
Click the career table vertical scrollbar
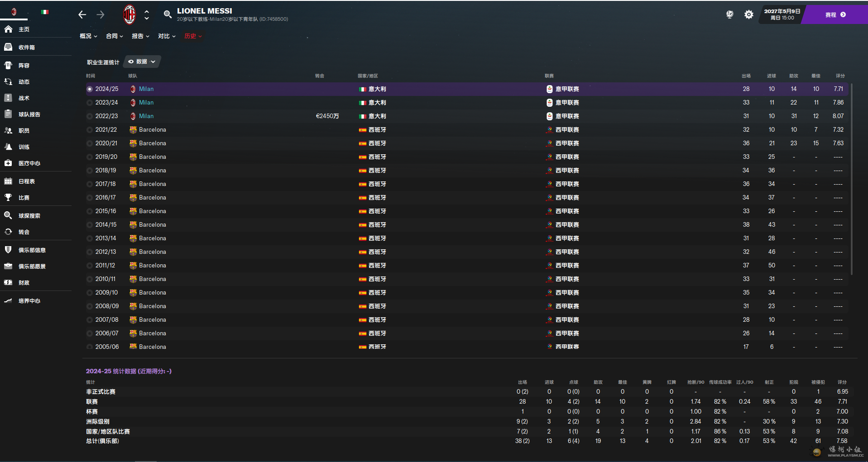pyautogui.click(x=852, y=179)
